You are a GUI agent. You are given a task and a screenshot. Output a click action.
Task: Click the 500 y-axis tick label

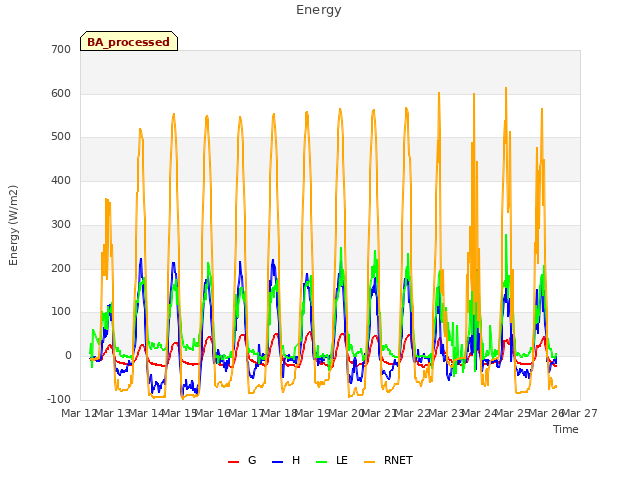click(61, 137)
